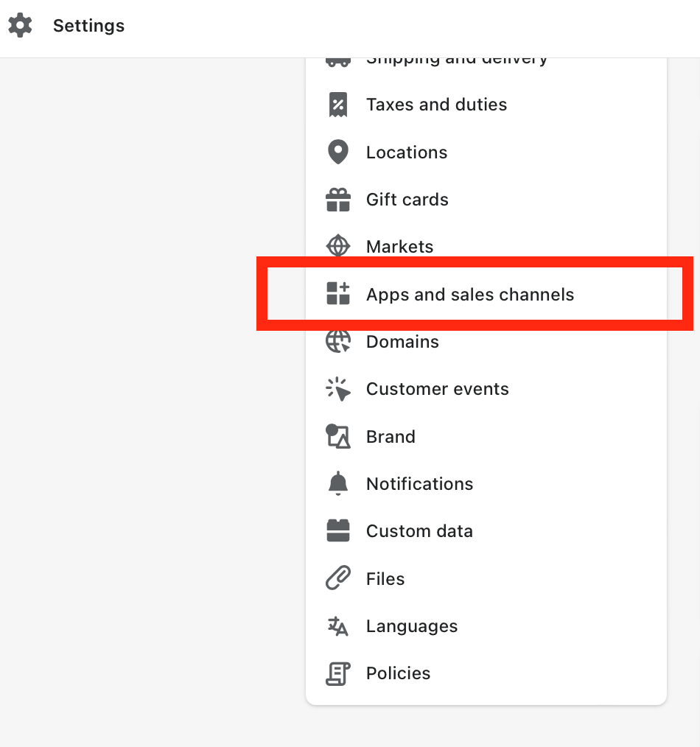Image resolution: width=700 pixels, height=747 pixels.
Task: Click the Files paperclip icon
Action: [x=338, y=578]
